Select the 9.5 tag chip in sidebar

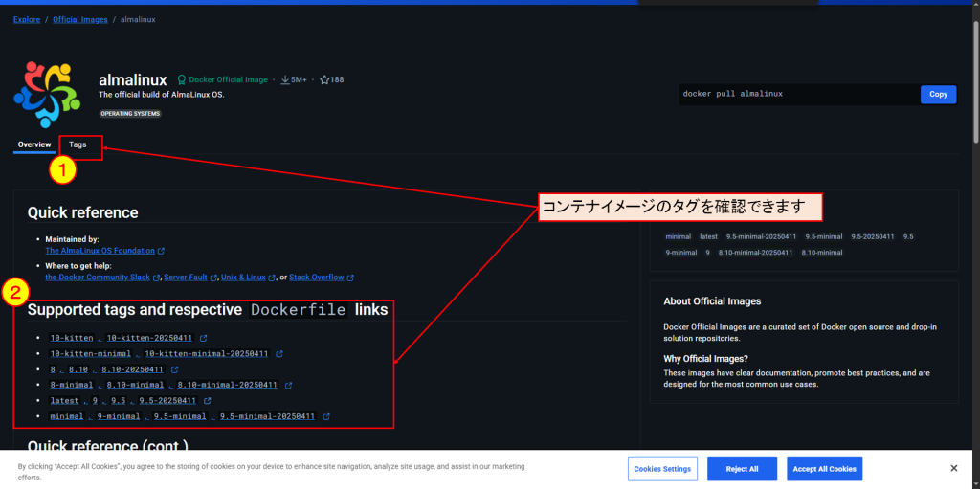908,237
